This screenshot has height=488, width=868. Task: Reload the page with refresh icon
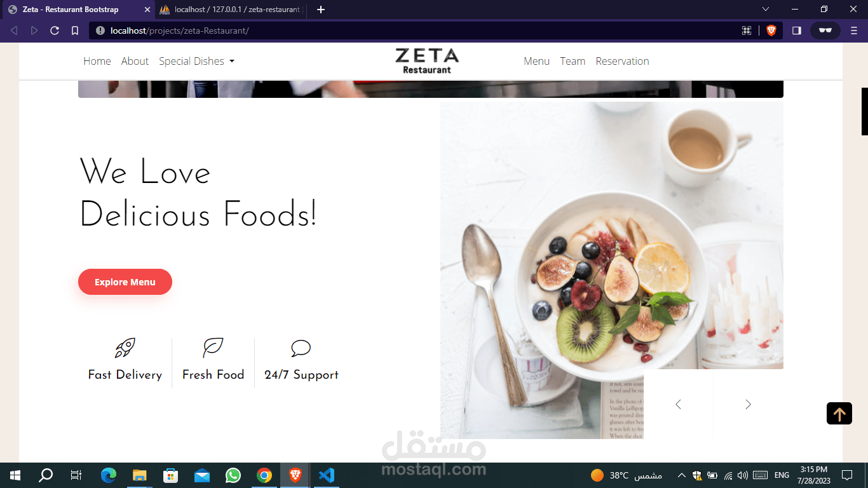(x=55, y=30)
